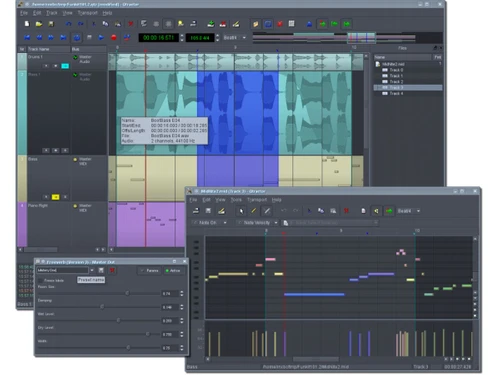Delete the Freeverb preset with the red icon

point(113,270)
